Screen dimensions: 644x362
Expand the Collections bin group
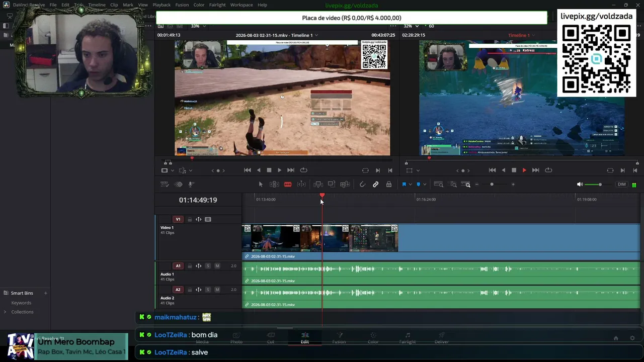click(x=6, y=312)
